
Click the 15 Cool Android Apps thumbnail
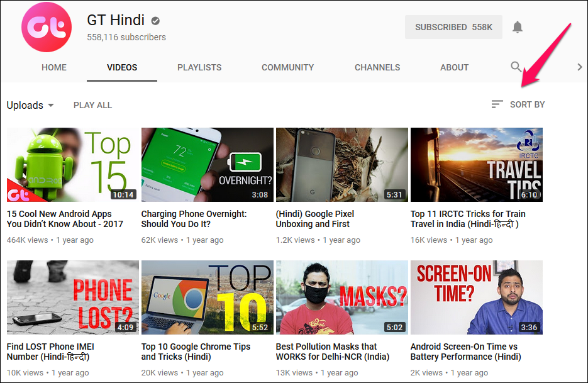(x=72, y=165)
